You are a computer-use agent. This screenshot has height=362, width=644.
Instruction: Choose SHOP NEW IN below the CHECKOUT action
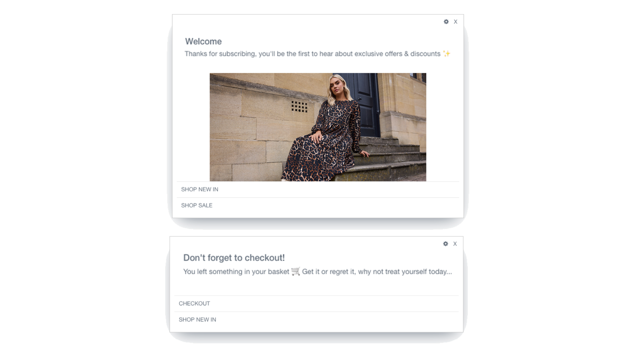coord(317,320)
